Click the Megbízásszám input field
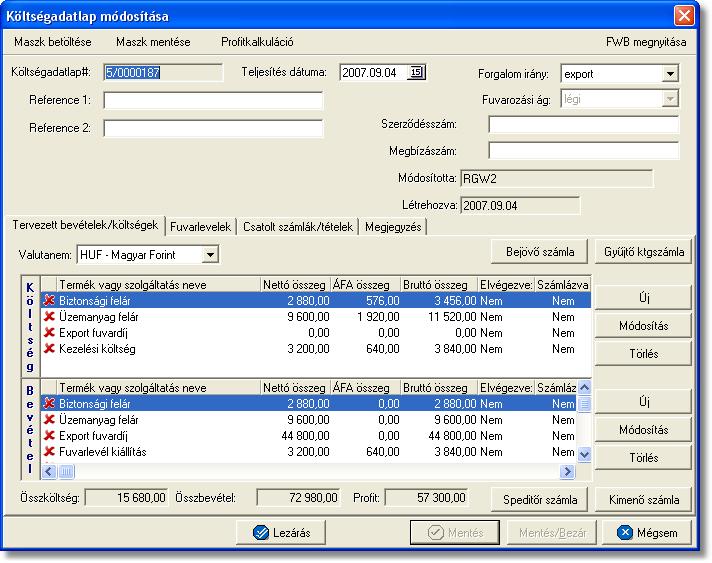Screen dimensions: 712x563 click(x=584, y=151)
